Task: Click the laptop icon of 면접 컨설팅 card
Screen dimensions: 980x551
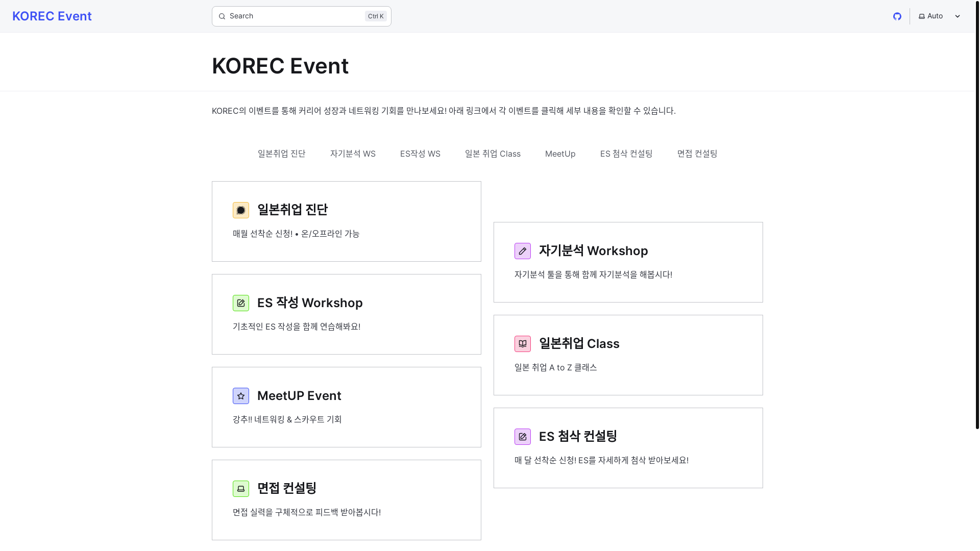Action: (x=241, y=489)
